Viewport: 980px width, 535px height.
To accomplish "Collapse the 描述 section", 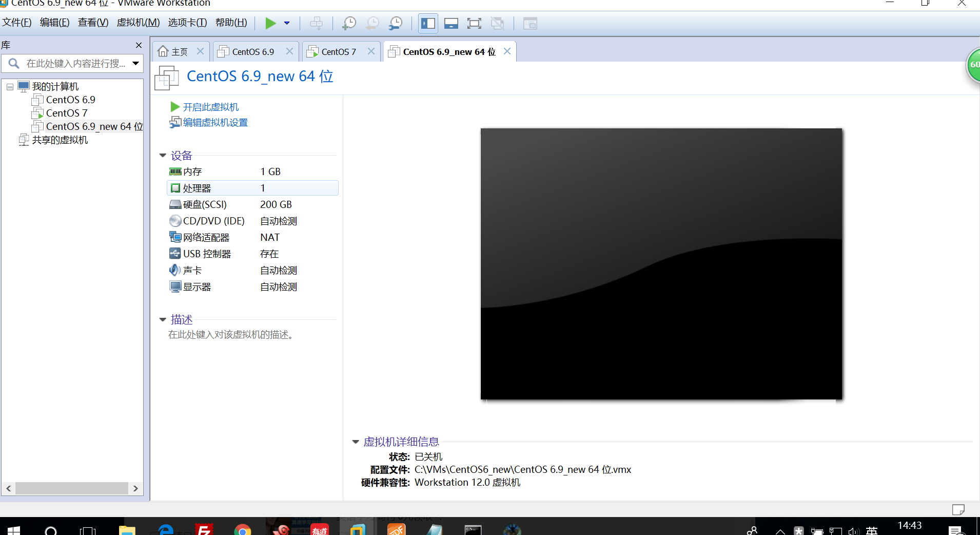I will point(163,319).
